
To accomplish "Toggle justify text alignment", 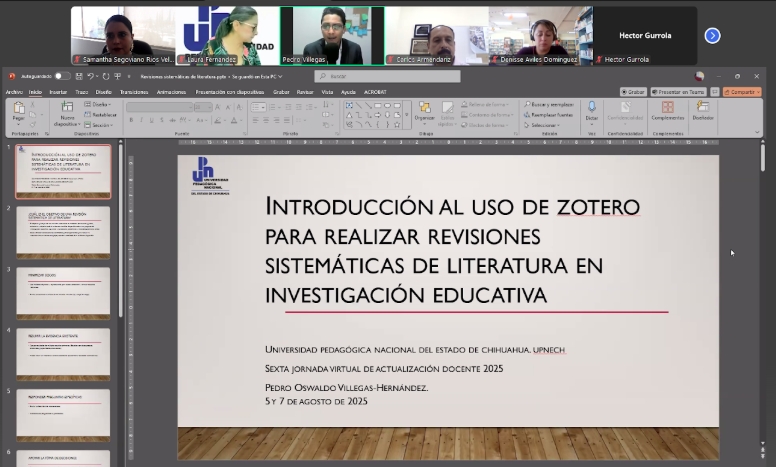I will click(x=288, y=120).
